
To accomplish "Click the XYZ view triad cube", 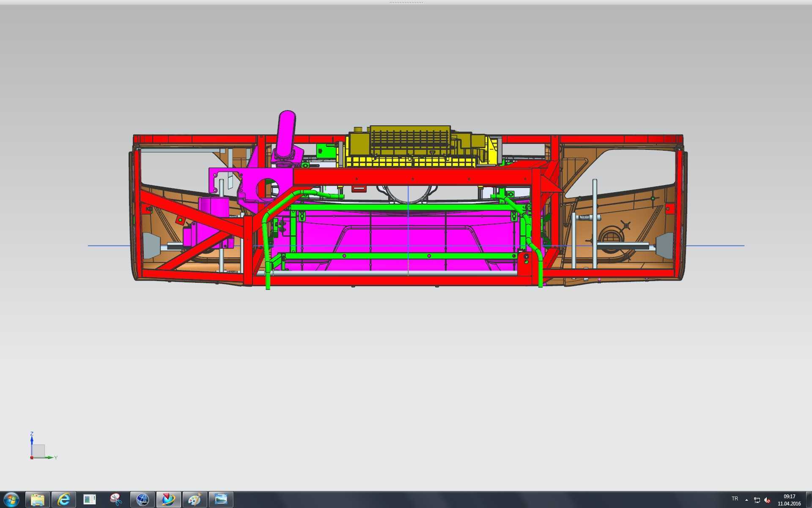I will click(x=38, y=450).
